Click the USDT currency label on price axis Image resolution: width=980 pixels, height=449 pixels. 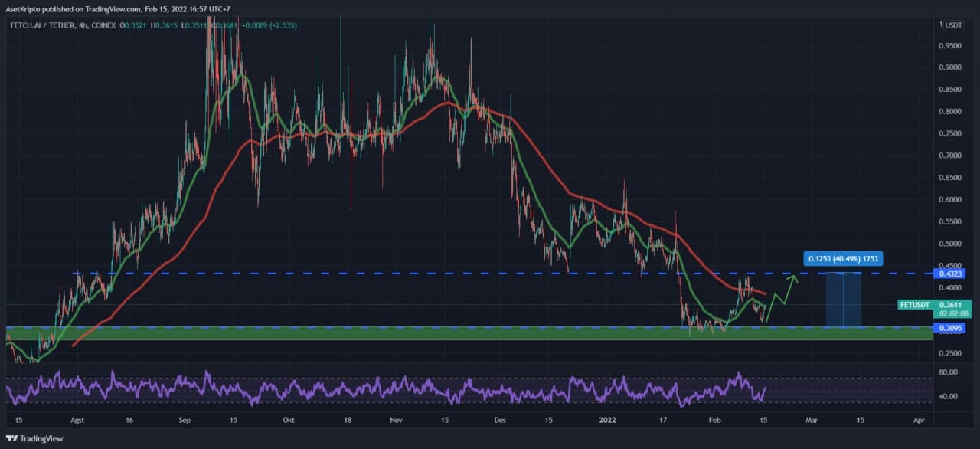tap(953, 25)
